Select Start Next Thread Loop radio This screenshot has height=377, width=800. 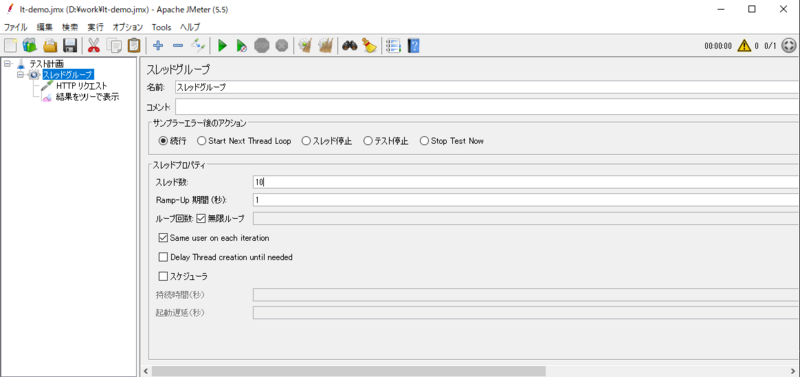(202, 141)
